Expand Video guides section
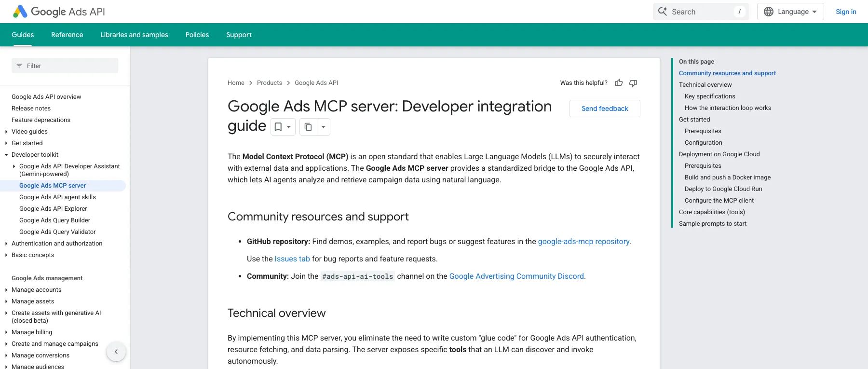 click(6, 131)
